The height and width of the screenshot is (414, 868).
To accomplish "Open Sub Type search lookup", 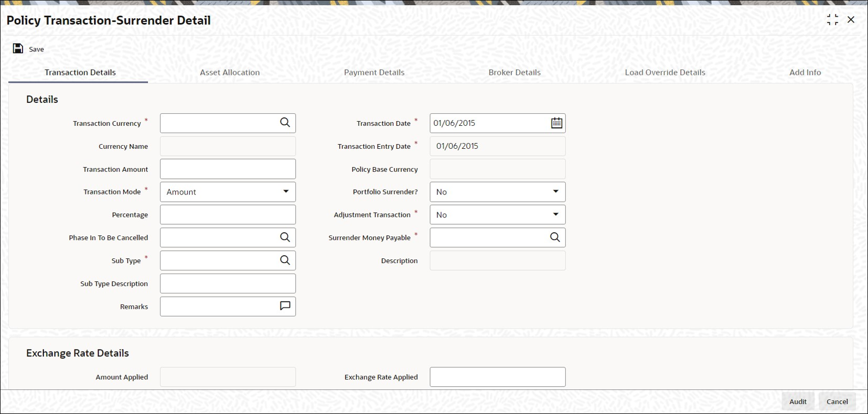I will click(x=285, y=260).
